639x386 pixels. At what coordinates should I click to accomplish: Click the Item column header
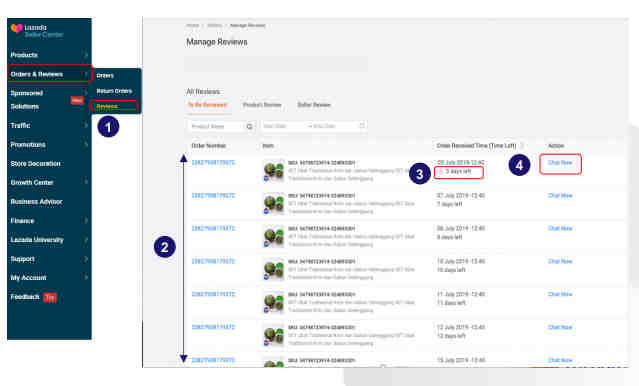pyautogui.click(x=268, y=146)
